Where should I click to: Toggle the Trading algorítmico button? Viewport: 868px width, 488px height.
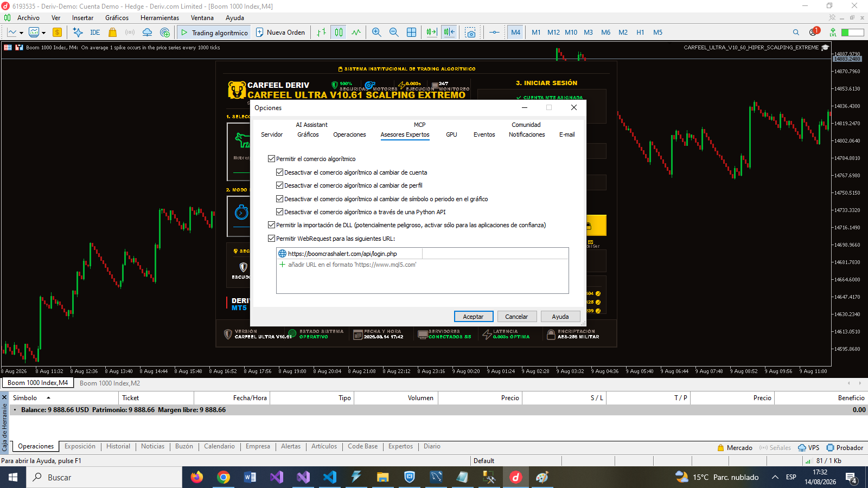(x=214, y=33)
